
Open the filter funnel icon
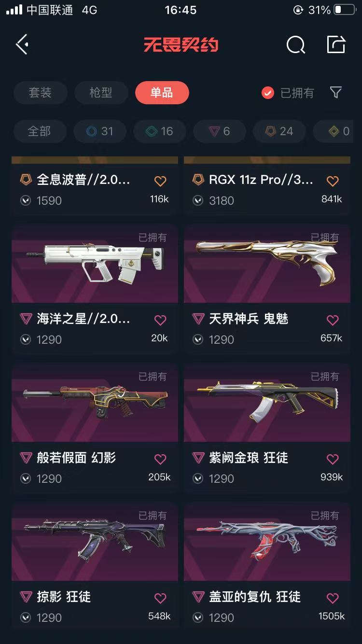tap(336, 92)
